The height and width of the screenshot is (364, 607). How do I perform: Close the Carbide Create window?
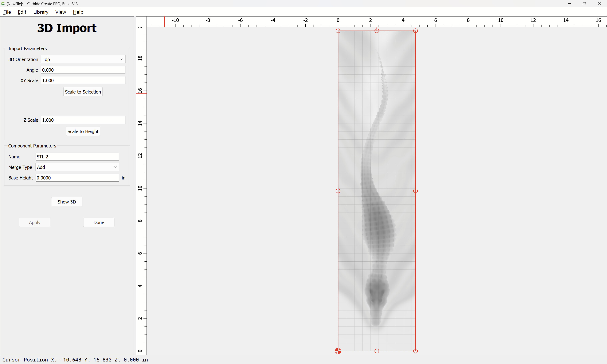599,4
